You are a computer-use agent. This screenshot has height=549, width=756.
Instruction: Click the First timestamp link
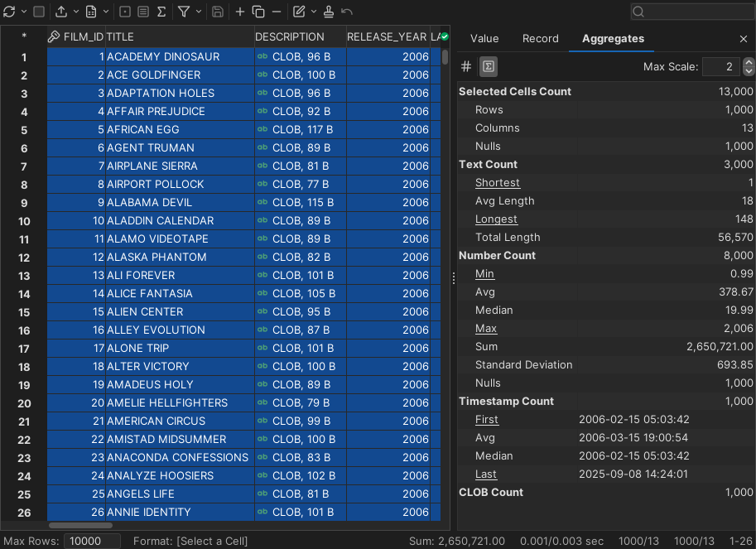point(486,419)
